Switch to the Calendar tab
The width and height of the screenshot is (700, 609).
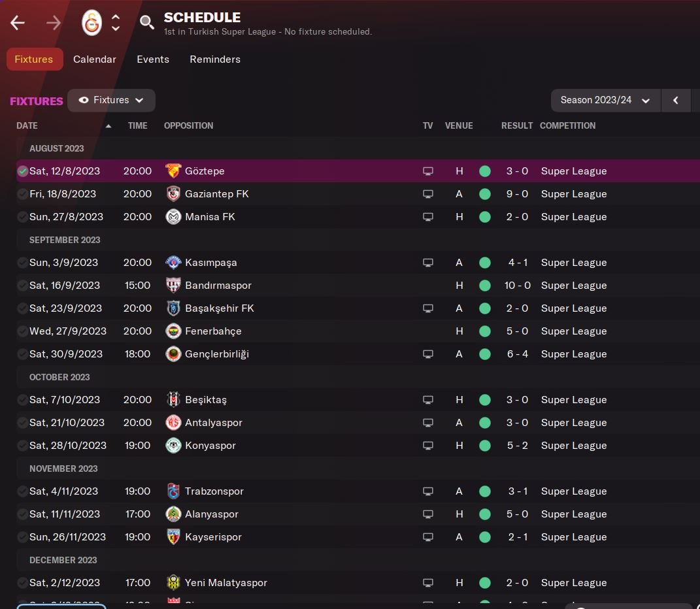[x=95, y=59]
